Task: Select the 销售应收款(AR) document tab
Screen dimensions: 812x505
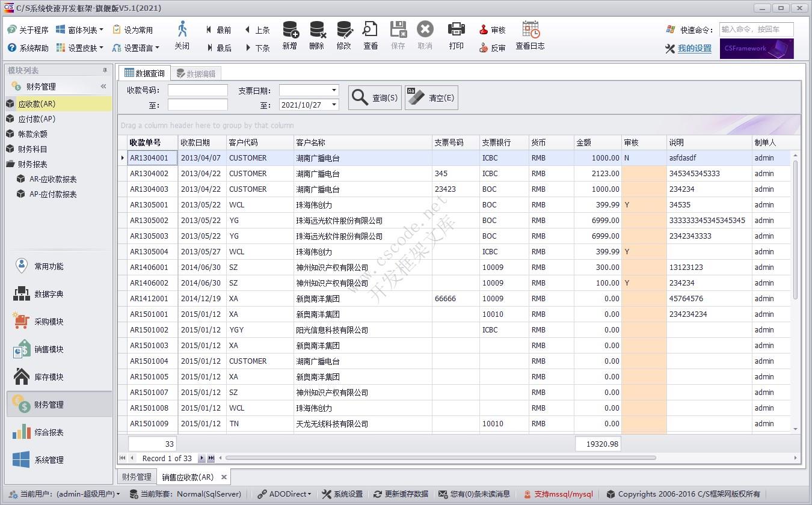Action: pyautogui.click(x=188, y=477)
